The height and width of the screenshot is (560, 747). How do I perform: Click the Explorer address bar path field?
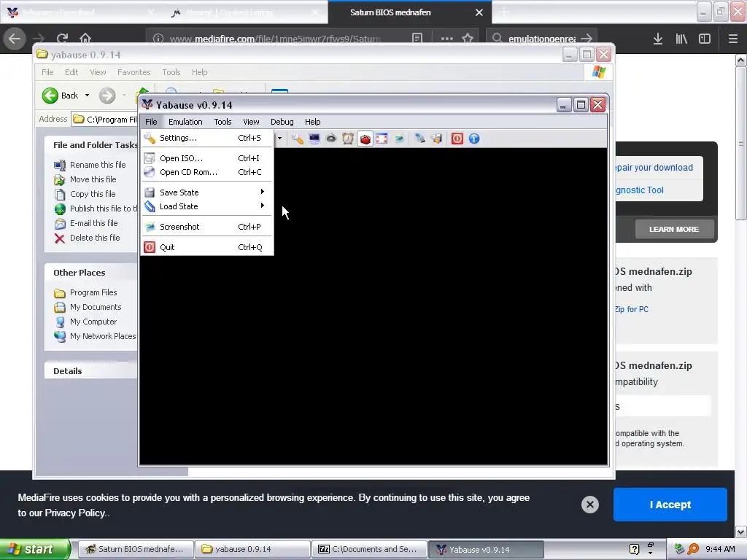tap(105, 119)
